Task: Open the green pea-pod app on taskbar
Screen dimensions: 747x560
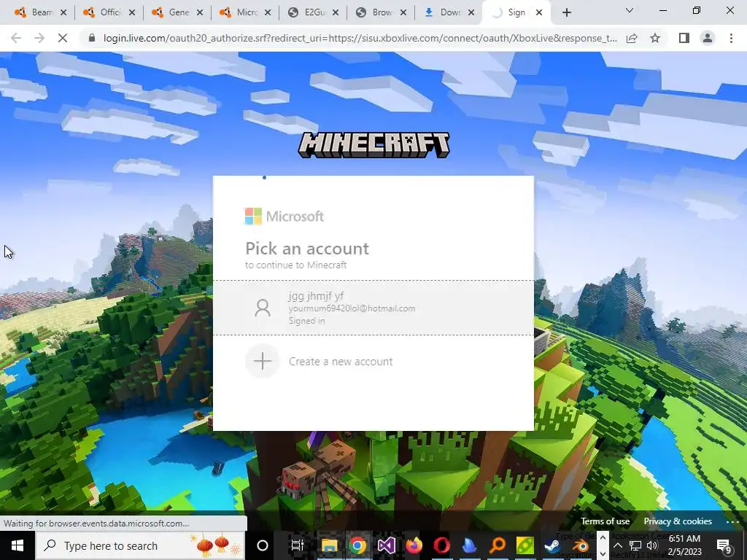Action: (525, 545)
